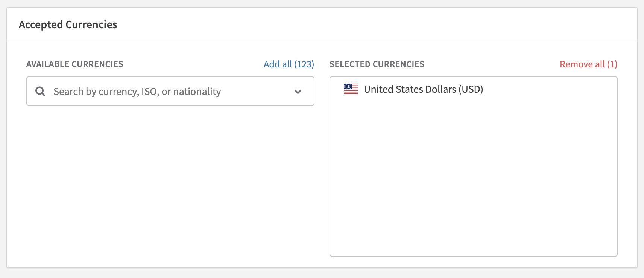Remove all selected currencies

(588, 64)
